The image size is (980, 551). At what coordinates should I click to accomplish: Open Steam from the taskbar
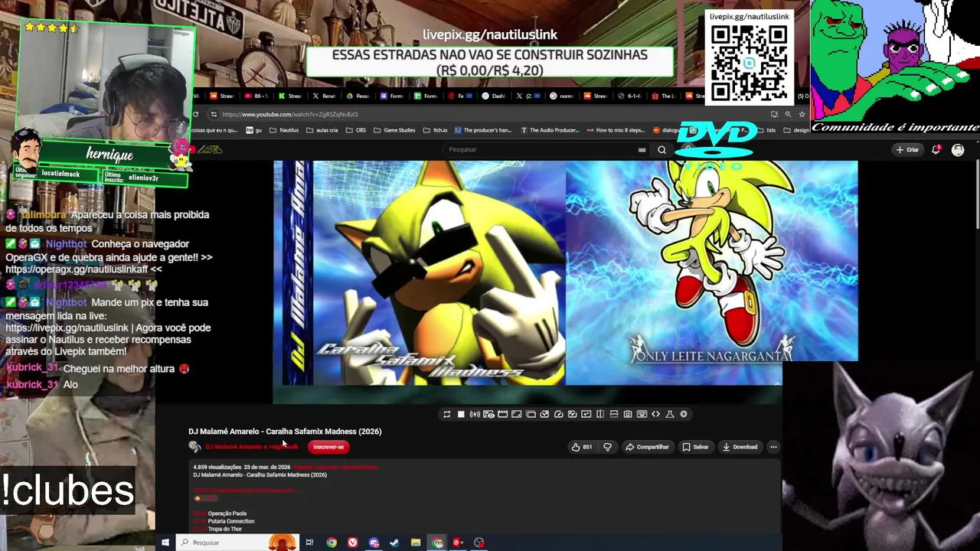click(394, 543)
